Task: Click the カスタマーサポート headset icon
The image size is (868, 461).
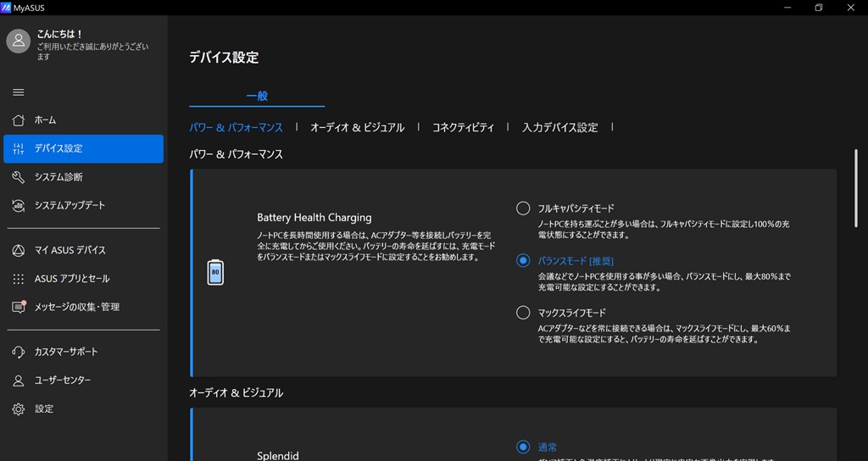Action: click(19, 352)
